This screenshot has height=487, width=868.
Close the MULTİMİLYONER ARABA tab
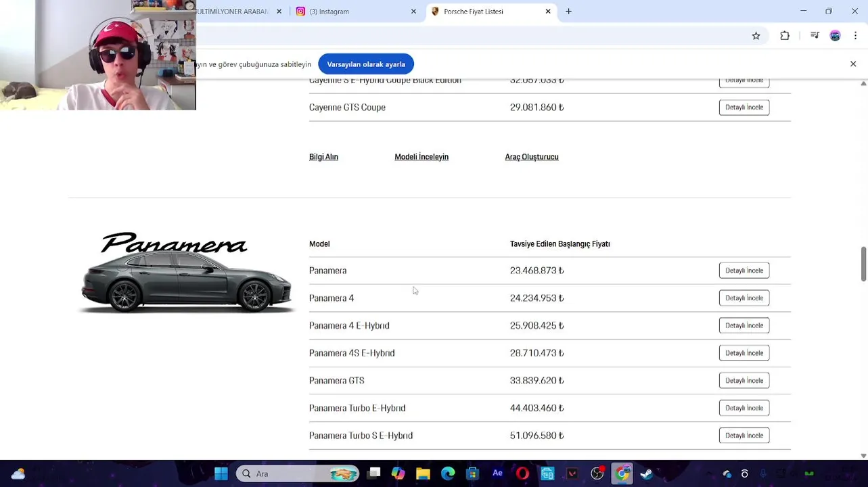279,11
